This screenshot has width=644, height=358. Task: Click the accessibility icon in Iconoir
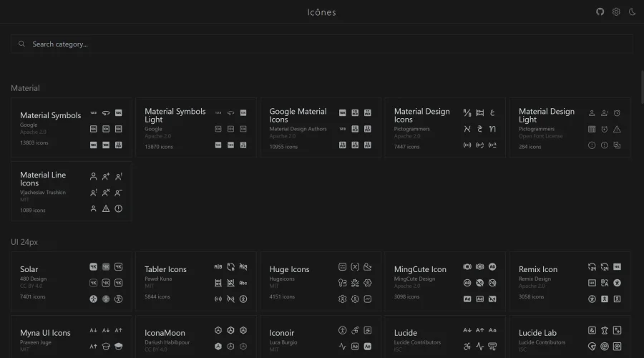click(x=343, y=330)
